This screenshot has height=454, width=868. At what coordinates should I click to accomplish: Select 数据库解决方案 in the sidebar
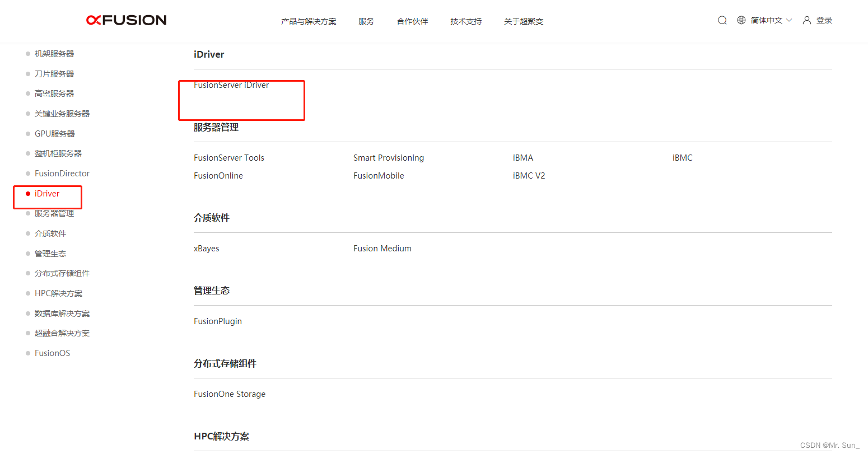click(62, 313)
